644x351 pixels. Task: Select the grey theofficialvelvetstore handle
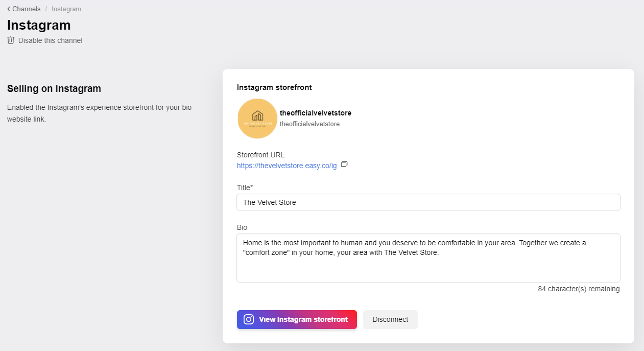coord(309,124)
